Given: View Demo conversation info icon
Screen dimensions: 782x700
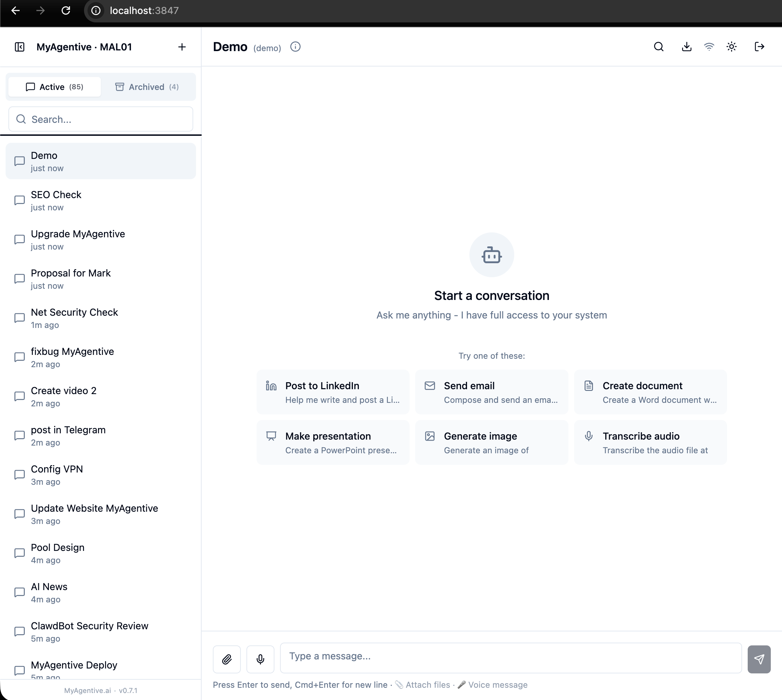Looking at the screenshot, I should pos(295,47).
